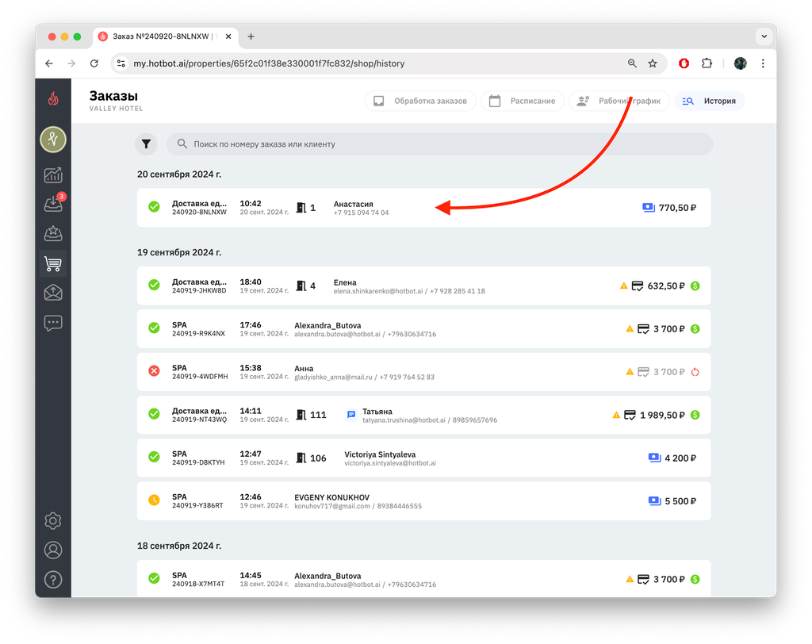This screenshot has height=644, width=812.
Task: Click email elena.shinkarenko@hotbot.ai
Action: point(378,290)
